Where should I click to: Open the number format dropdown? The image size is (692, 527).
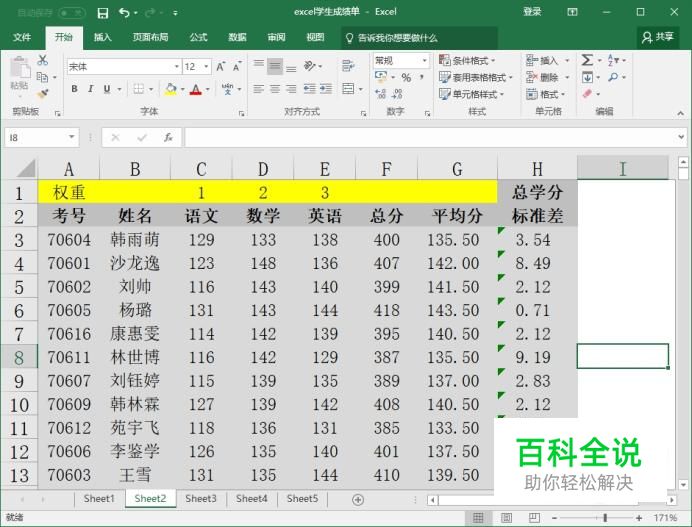(x=425, y=60)
